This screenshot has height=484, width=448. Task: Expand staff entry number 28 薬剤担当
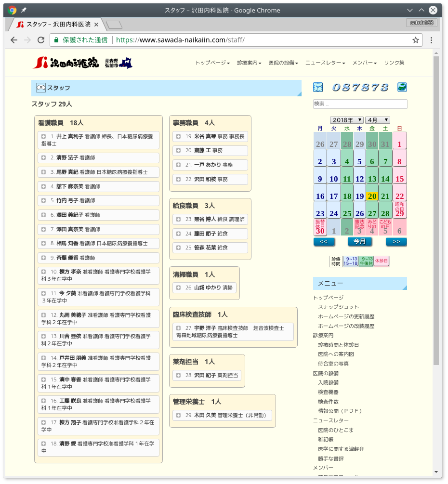178,375
